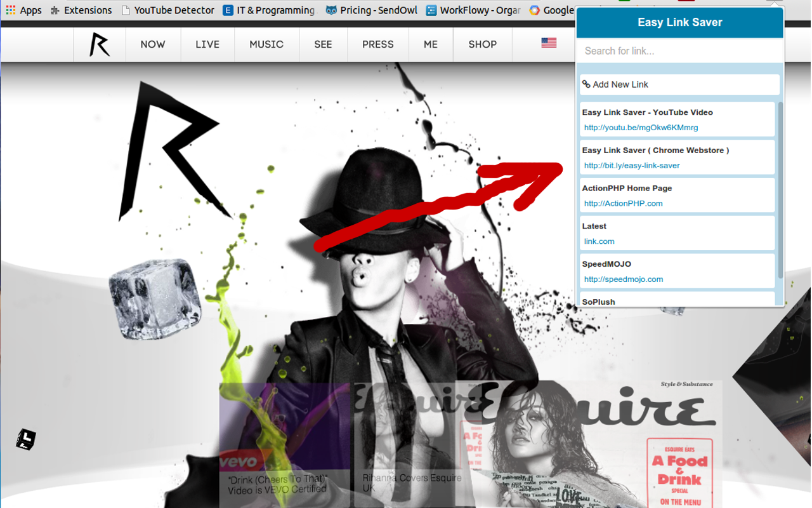The width and height of the screenshot is (812, 508).
Task: Open the YouTube Detector bookmark
Action: (x=168, y=10)
